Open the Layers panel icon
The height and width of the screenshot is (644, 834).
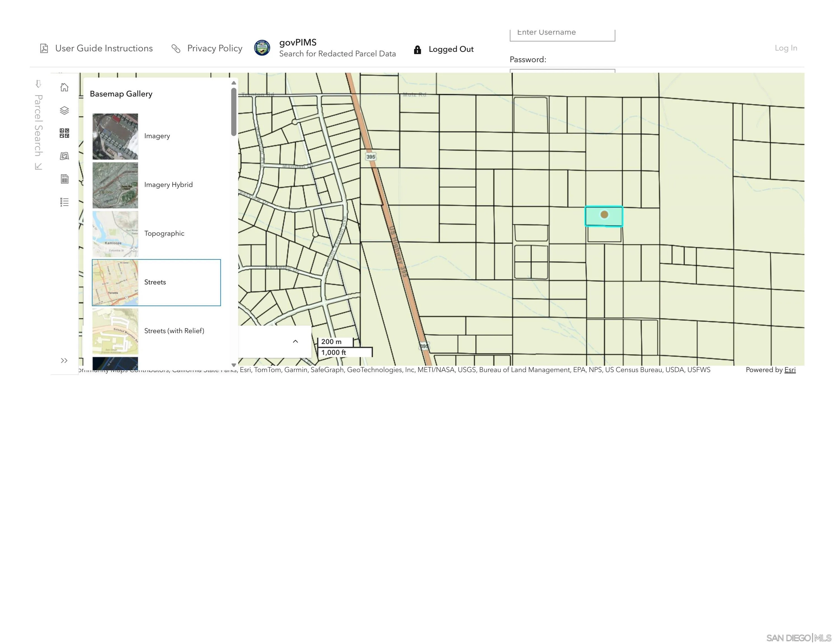65,110
